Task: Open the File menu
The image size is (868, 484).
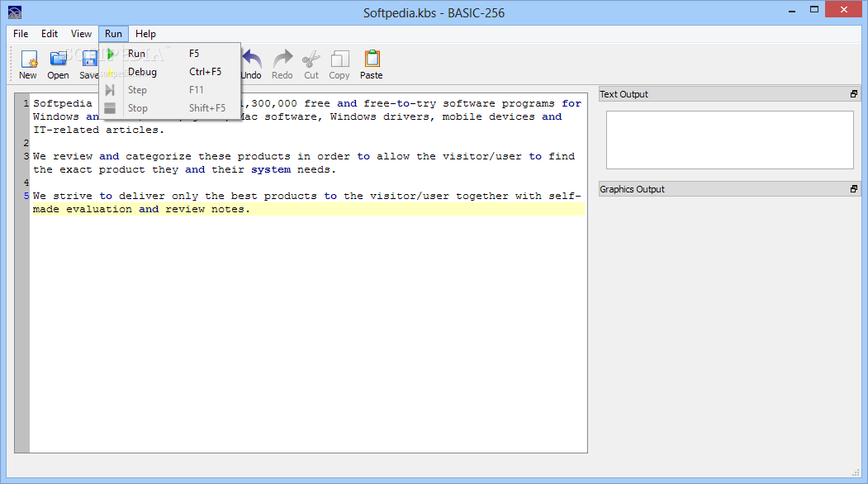Action: pyautogui.click(x=21, y=34)
